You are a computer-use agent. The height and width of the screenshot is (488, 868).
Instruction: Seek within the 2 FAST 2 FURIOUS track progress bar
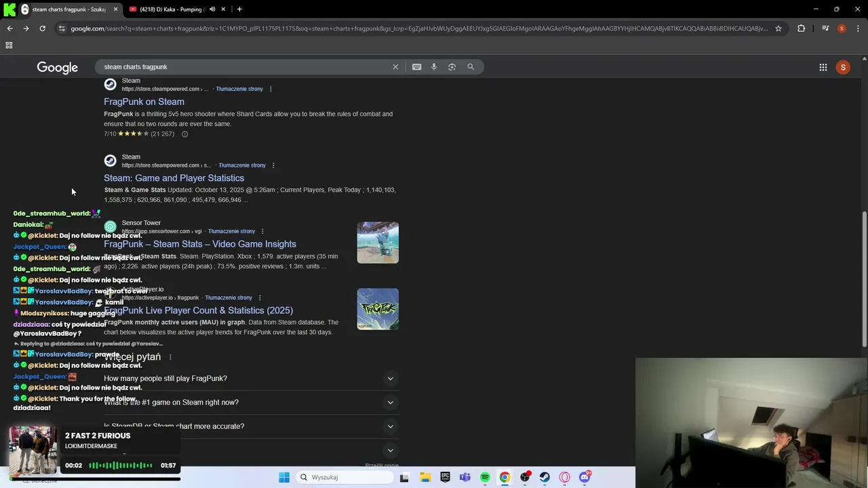pos(95,479)
